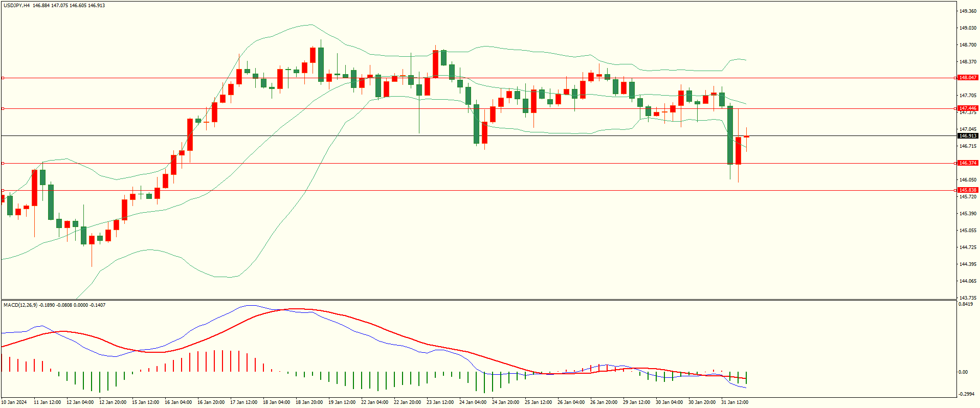This screenshot has width=980, height=408.
Task: Click the 149.030 price scale label
Action: pyautogui.click(x=968, y=28)
